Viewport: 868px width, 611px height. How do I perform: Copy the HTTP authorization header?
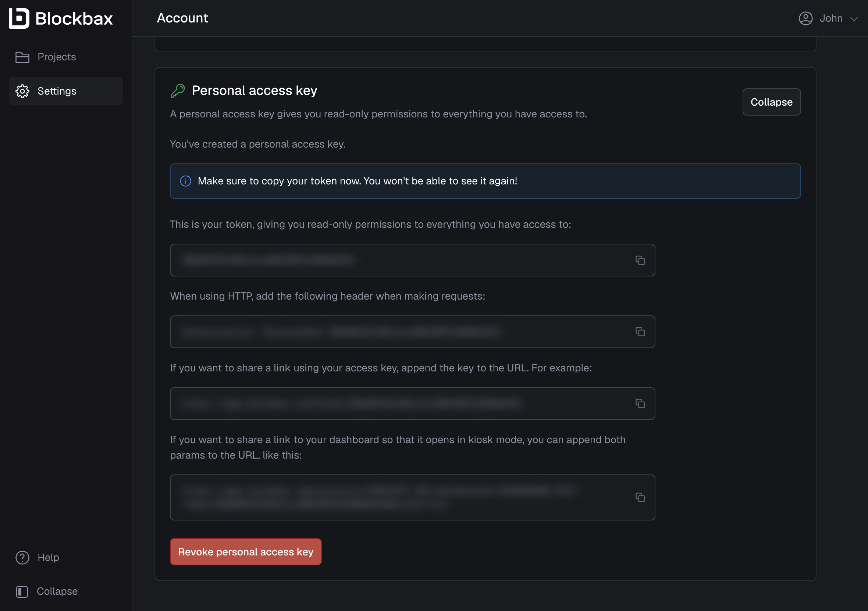click(x=640, y=332)
